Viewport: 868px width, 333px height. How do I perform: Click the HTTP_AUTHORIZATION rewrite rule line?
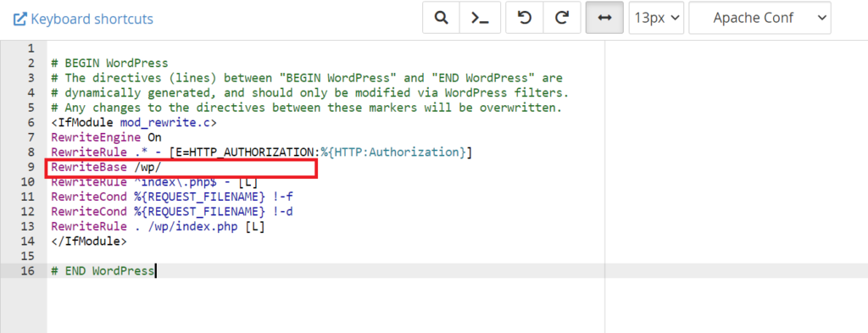click(261, 153)
